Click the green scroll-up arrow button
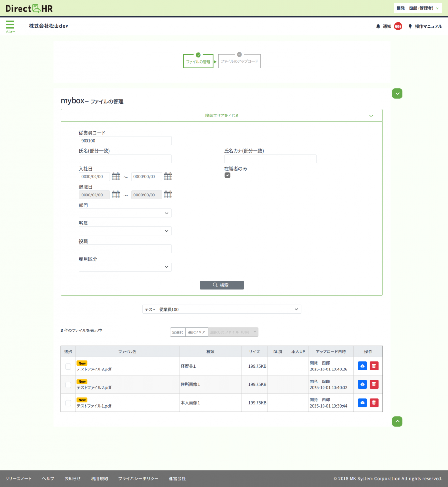Viewport: 448px width, 487px height. pos(398,421)
